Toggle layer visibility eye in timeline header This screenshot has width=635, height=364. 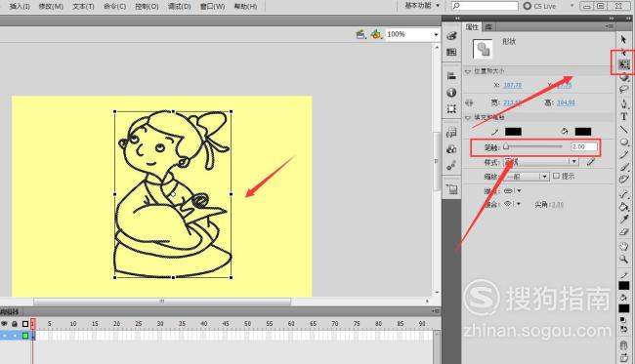[x=5, y=324]
